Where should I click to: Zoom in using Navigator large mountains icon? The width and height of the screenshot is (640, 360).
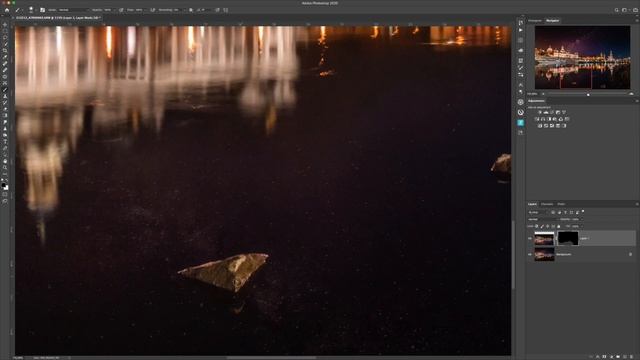tap(631, 94)
